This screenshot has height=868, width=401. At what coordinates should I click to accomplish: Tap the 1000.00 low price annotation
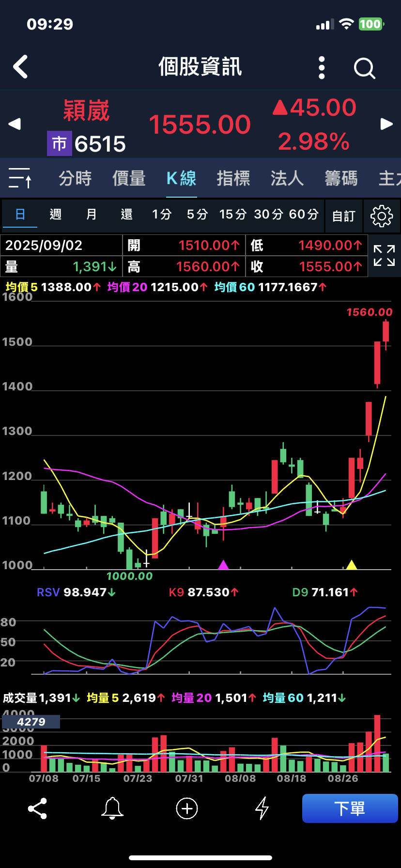129,576
